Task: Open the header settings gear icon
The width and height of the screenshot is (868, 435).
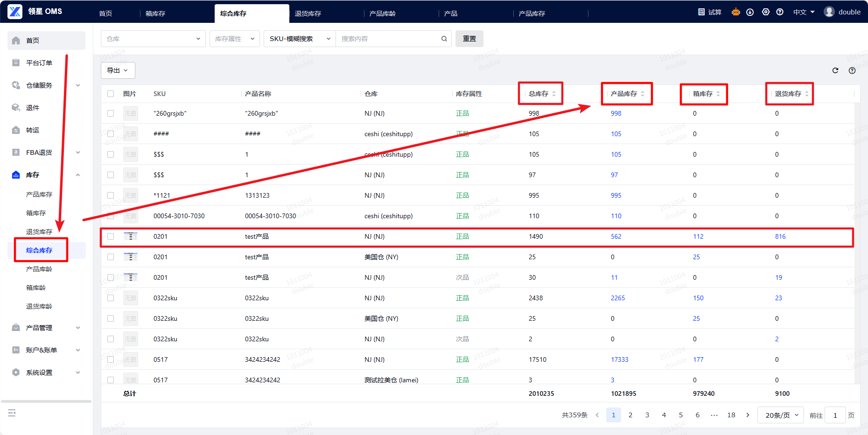Action: [x=766, y=12]
